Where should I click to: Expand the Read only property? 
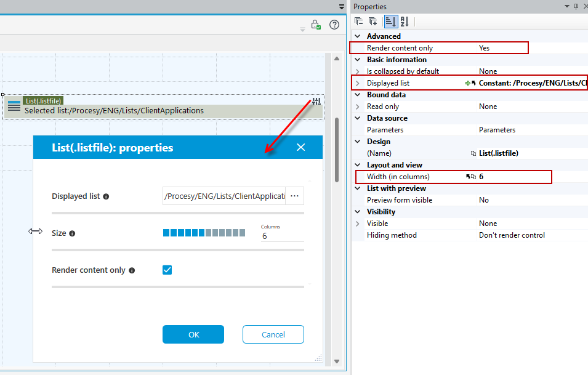(x=358, y=107)
